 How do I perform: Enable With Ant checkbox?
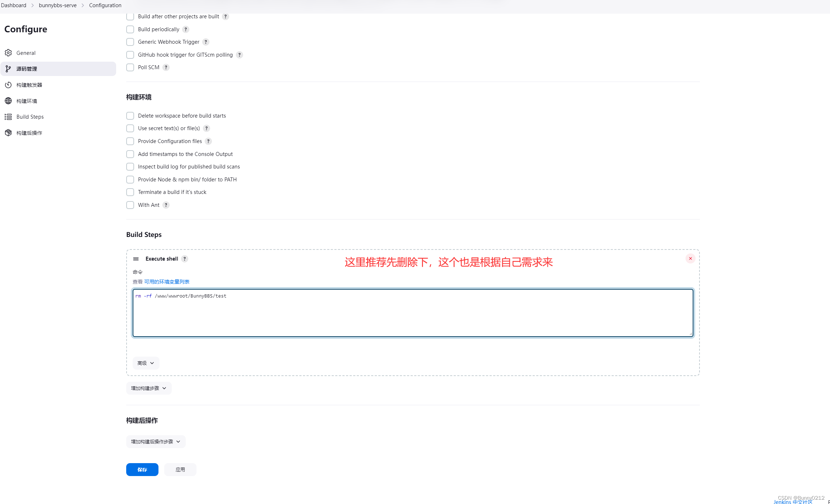(130, 205)
